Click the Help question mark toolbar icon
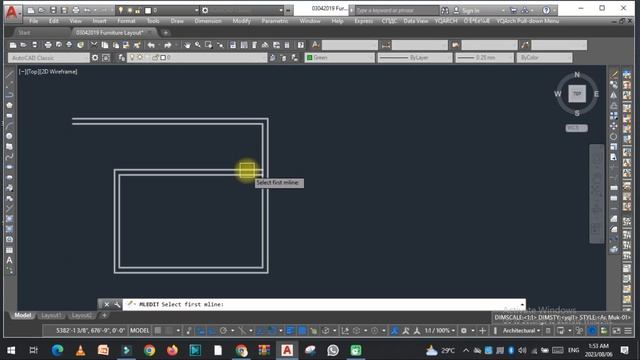This screenshot has width=640, height=360. coord(301,45)
